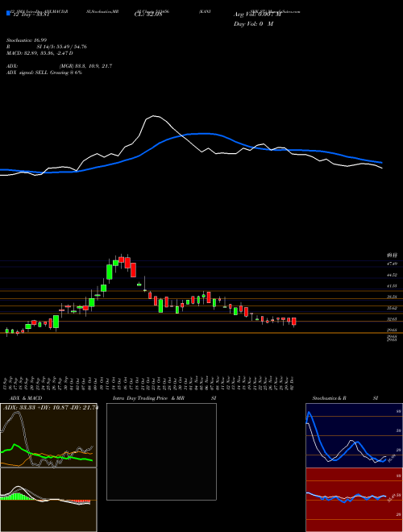Select the 'Stochastics: 16.99' readout

pos(26,40)
